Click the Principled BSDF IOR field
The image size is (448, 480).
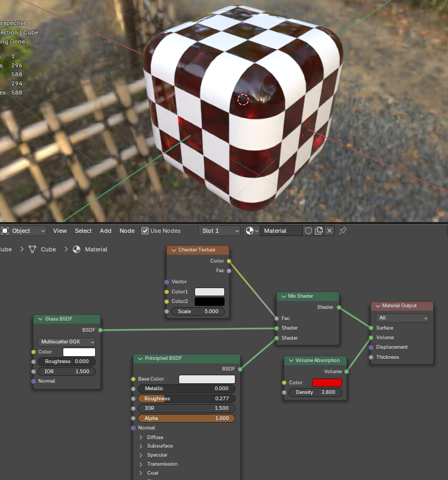click(x=187, y=408)
